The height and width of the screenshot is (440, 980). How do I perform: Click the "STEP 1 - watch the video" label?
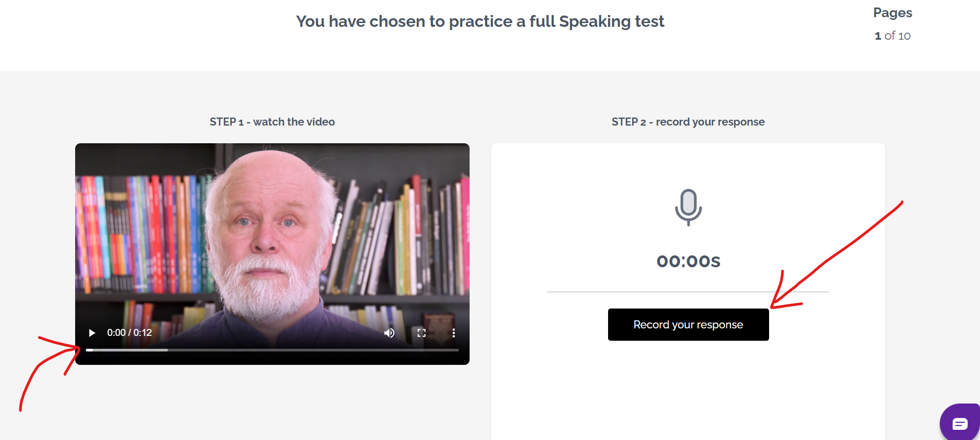coord(272,122)
